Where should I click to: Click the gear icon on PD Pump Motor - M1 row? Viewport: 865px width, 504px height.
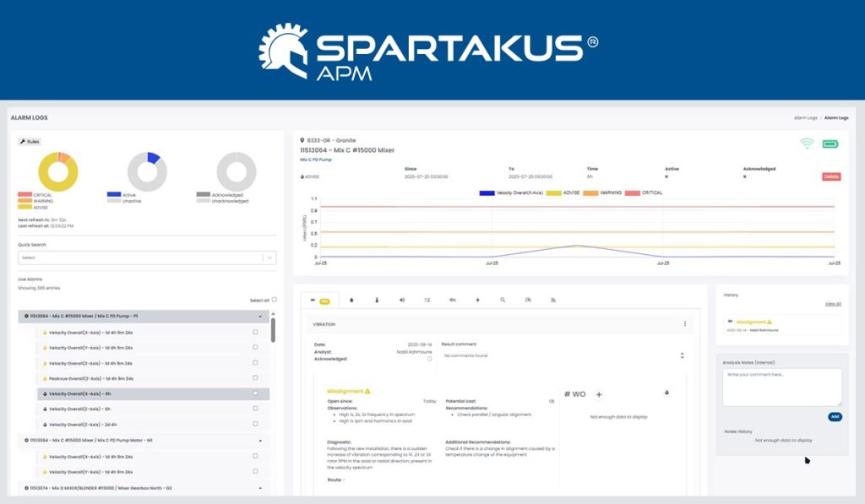[26, 441]
